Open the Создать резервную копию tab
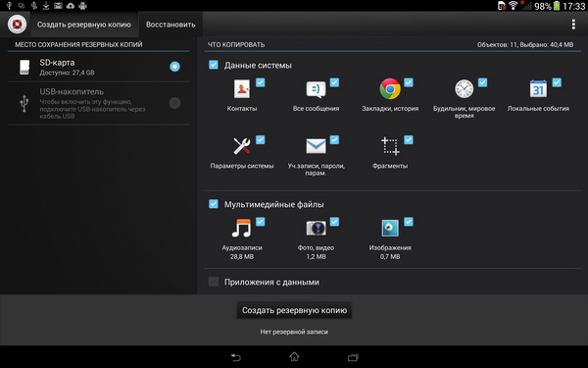This screenshot has width=588, height=368. tap(84, 25)
